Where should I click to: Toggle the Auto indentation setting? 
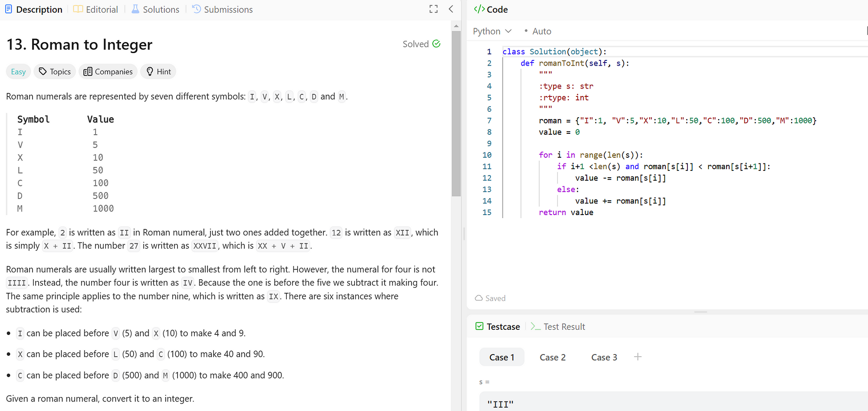coord(538,31)
